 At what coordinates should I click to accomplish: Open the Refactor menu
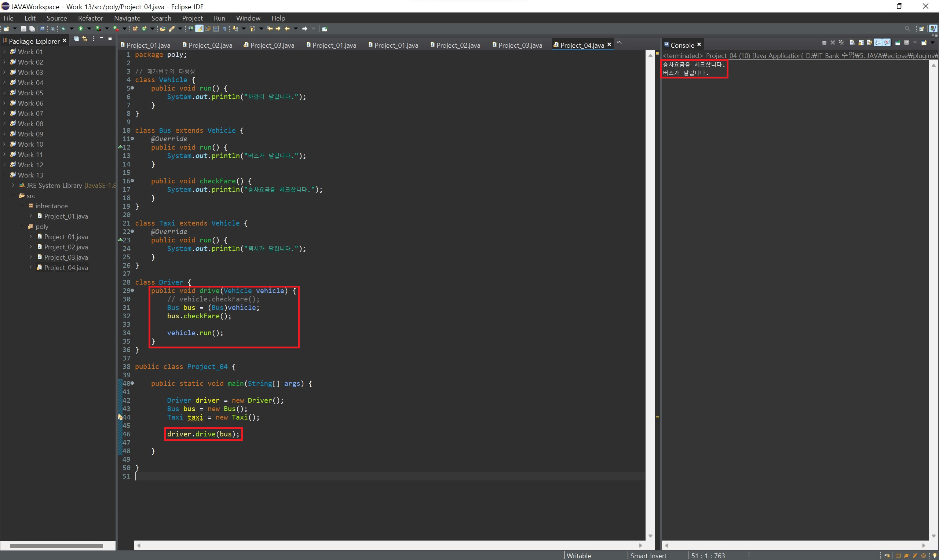pos(90,18)
